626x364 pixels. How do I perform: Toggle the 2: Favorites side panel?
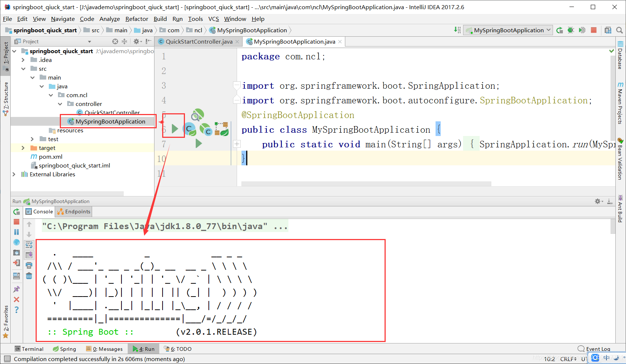click(6, 322)
